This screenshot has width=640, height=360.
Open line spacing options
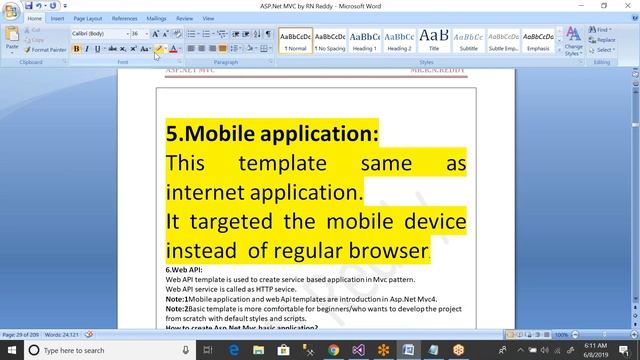(x=235, y=49)
